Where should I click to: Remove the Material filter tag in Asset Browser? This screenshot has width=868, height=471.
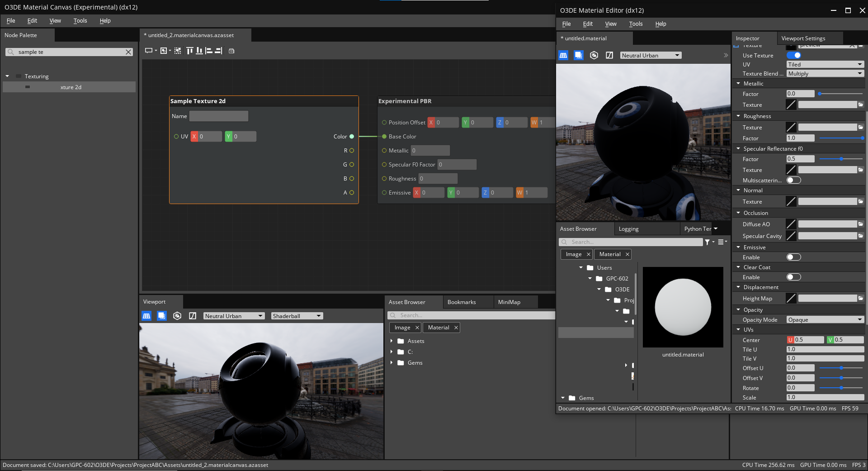coord(627,254)
